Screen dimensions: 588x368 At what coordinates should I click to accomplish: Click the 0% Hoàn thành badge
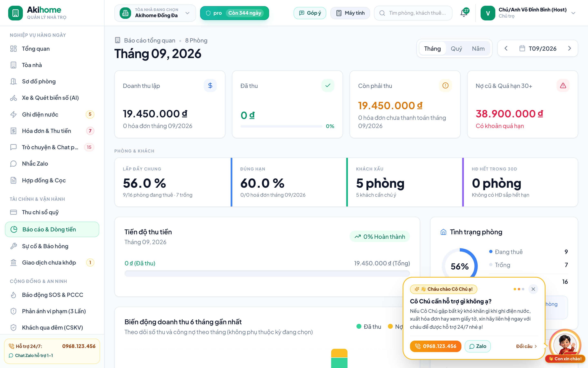(380, 236)
